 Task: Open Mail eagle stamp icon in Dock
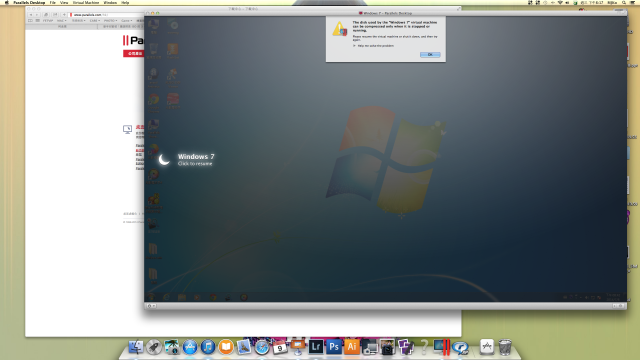(x=244, y=347)
